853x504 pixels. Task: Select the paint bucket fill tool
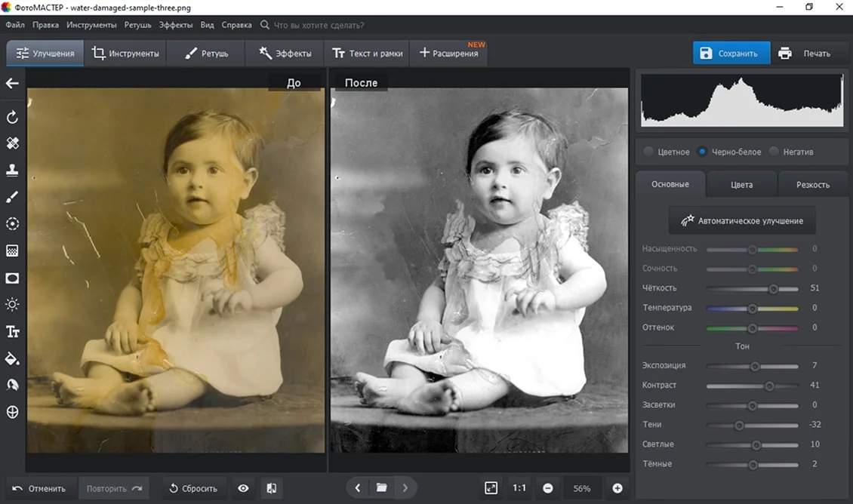pyautogui.click(x=12, y=358)
